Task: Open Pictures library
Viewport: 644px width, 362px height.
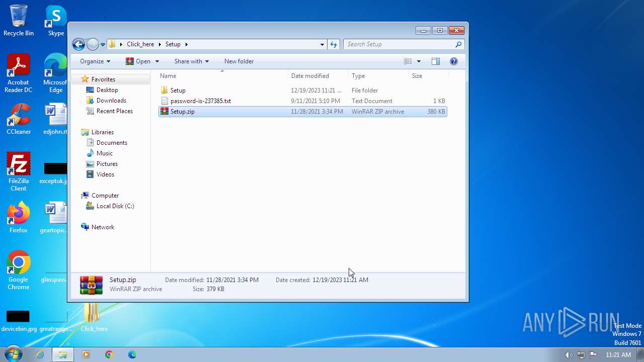Action: click(x=107, y=164)
